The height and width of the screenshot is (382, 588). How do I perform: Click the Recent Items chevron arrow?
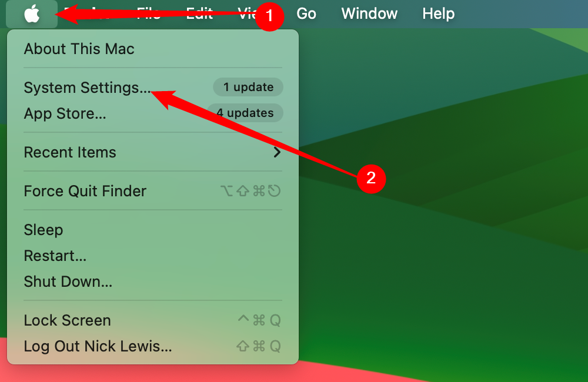pyautogui.click(x=277, y=152)
